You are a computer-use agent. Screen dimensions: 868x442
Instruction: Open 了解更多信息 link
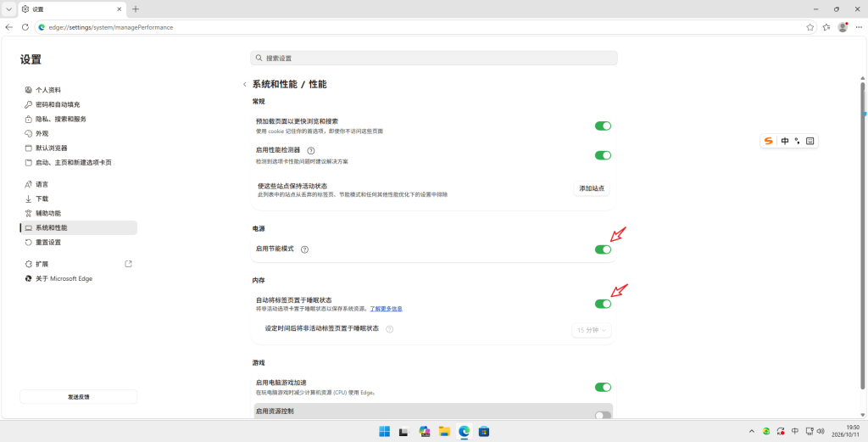[386, 309]
